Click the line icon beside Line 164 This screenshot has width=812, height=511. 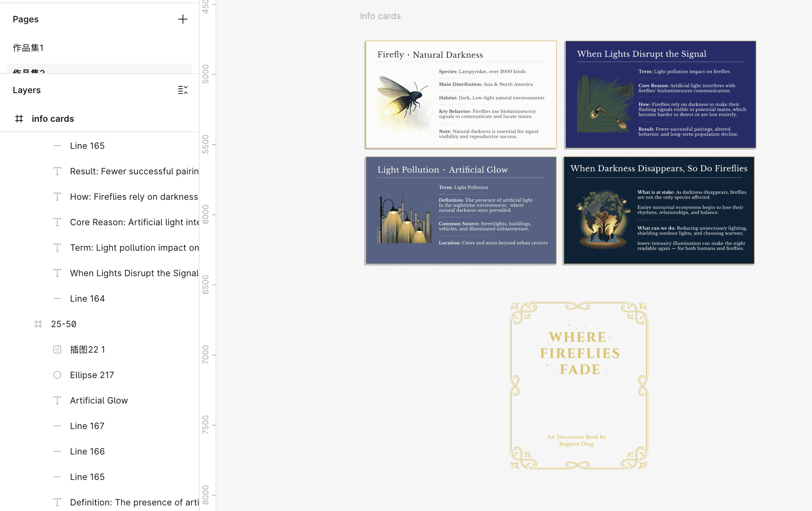click(57, 298)
